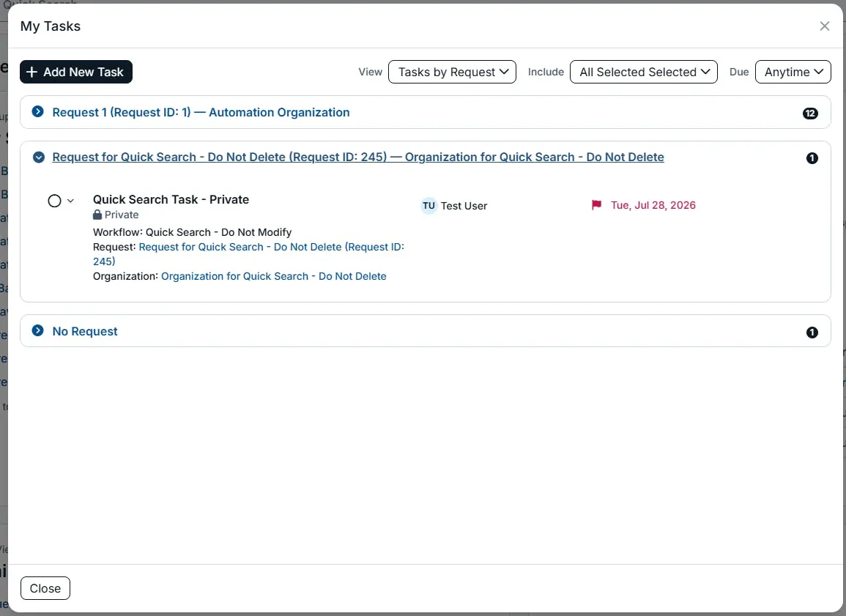846x616 pixels.
Task: Open the All Selected include dropdown
Action: point(644,72)
